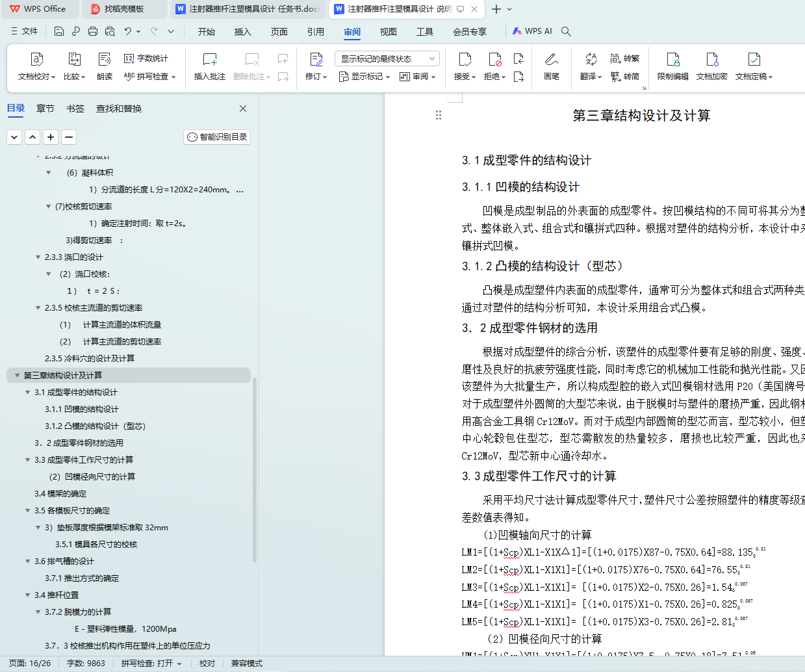Click 页面: 16/26 in status bar
Image resolution: width=805 pixels, height=672 pixels.
point(30,664)
